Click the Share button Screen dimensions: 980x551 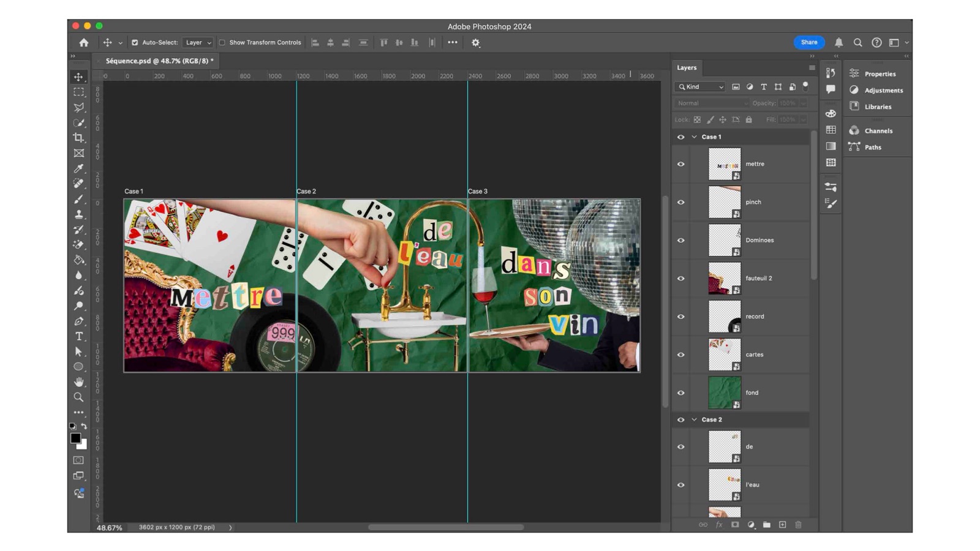[809, 42]
